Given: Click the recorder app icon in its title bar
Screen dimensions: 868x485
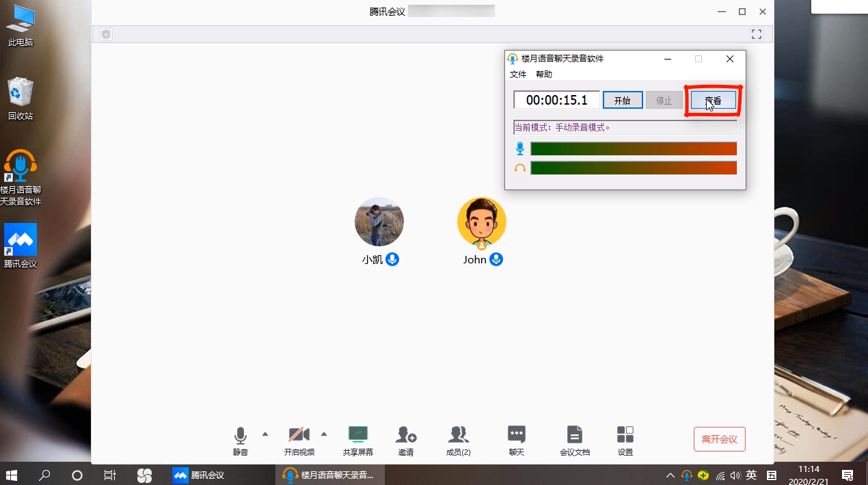Looking at the screenshot, I should coord(513,59).
